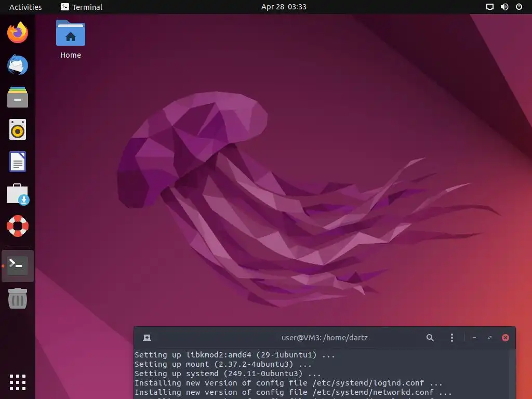Minimize the terminal window
532x399 pixels.
[474, 338]
